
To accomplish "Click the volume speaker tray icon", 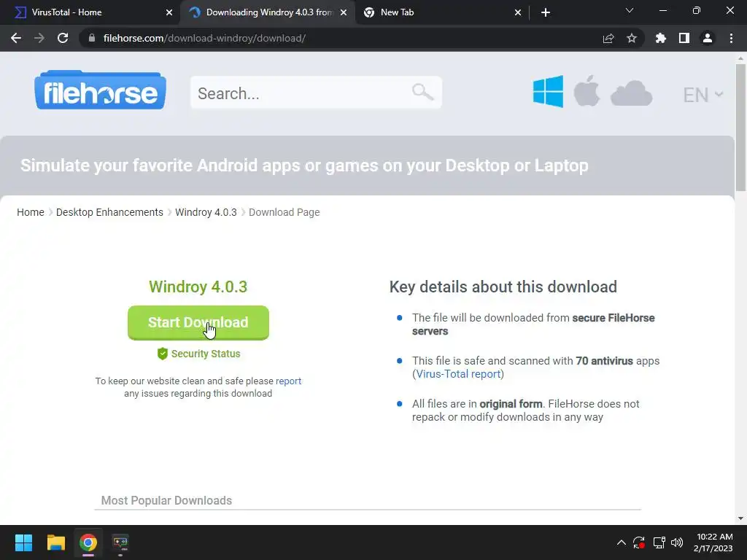I will [676, 542].
